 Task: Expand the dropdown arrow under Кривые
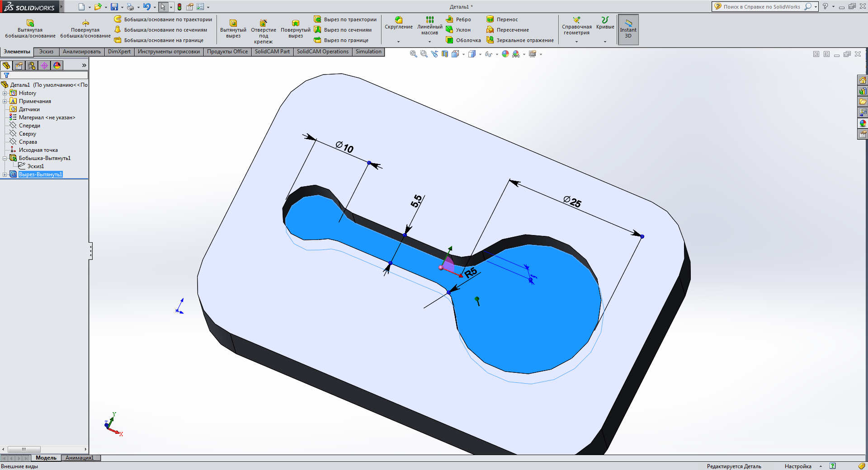pyautogui.click(x=605, y=42)
